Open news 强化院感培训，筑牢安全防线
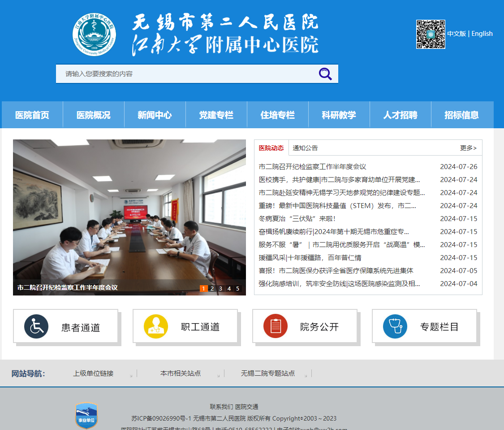 [339, 284]
